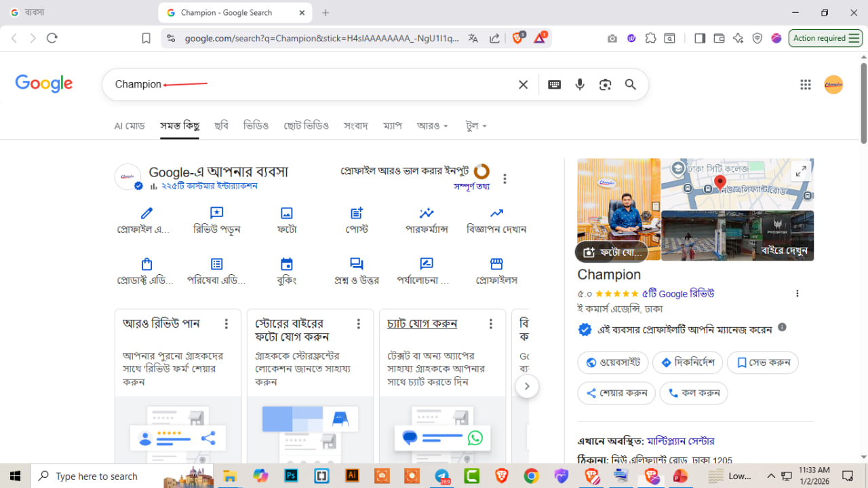Open the ৫টি Google রিভিউ link
Viewport: 868px width, 488px height.
[678, 294]
